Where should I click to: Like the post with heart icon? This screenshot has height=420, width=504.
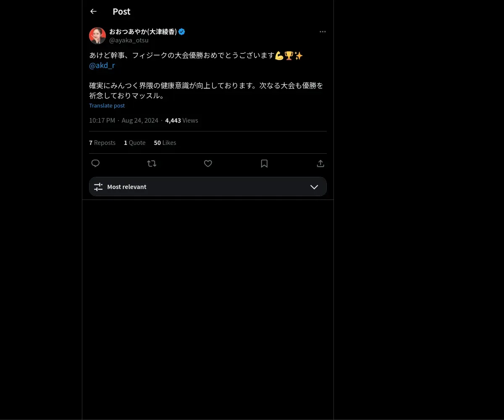click(208, 163)
